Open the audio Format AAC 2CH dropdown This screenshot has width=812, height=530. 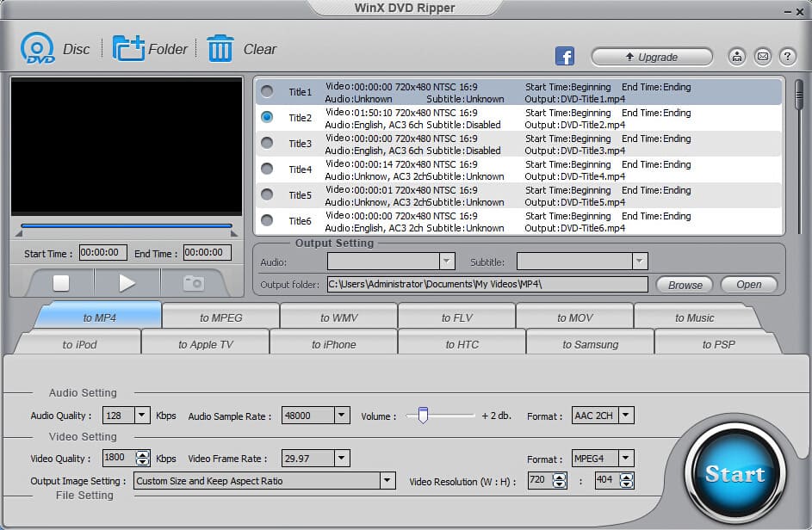click(x=626, y=415)
